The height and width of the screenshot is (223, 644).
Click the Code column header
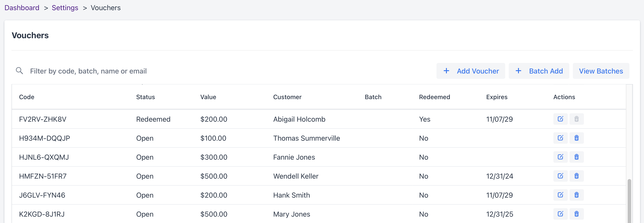(27, 97)
